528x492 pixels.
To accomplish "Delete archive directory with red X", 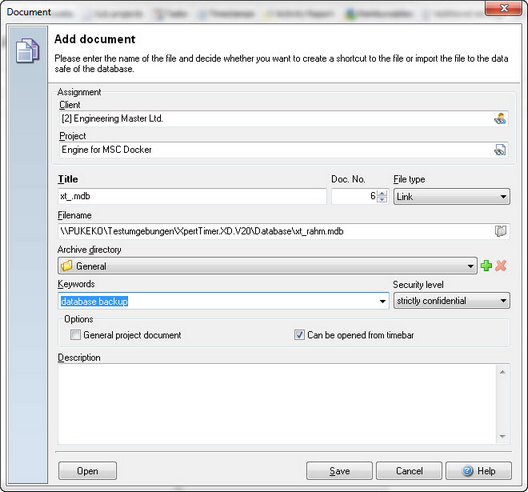I will [501, 266].
